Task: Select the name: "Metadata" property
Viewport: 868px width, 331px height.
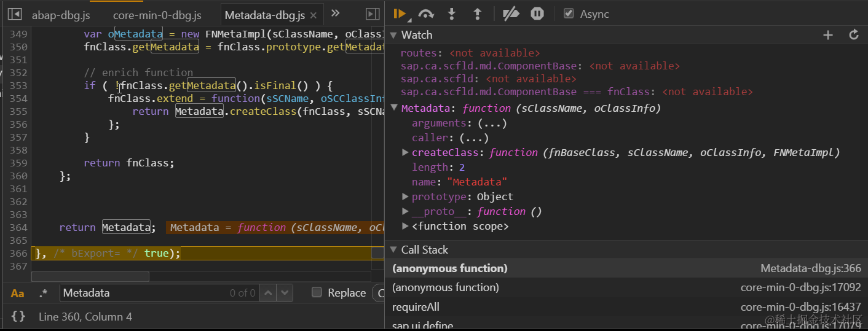Action: click(x=459, y=182)
